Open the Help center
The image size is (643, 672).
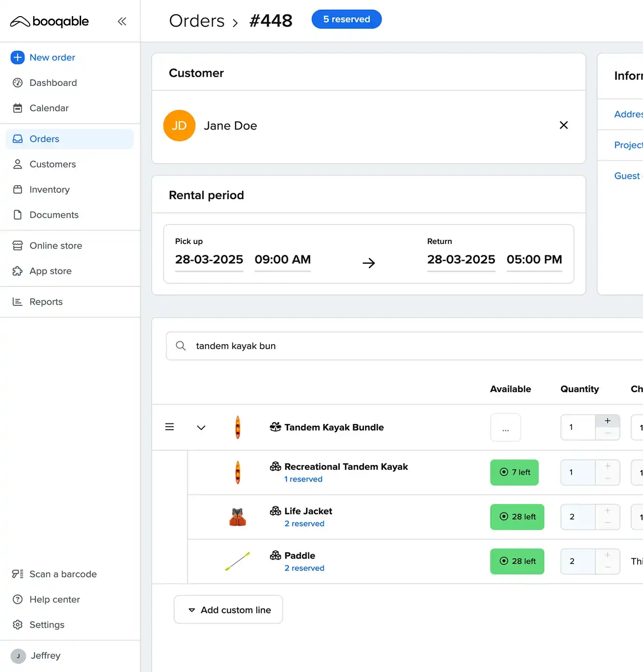tap(54, 599)
